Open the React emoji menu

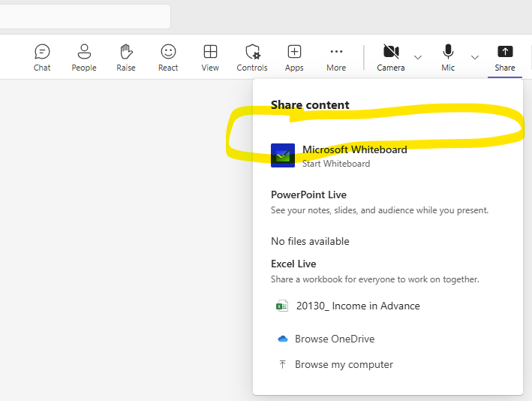point(168,58)
